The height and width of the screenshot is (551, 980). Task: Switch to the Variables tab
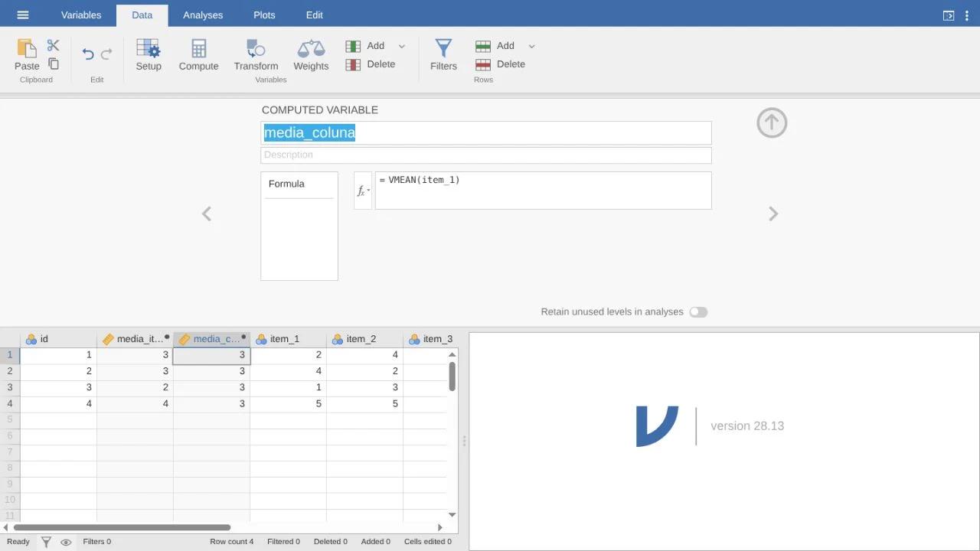[x=81, y=15]
